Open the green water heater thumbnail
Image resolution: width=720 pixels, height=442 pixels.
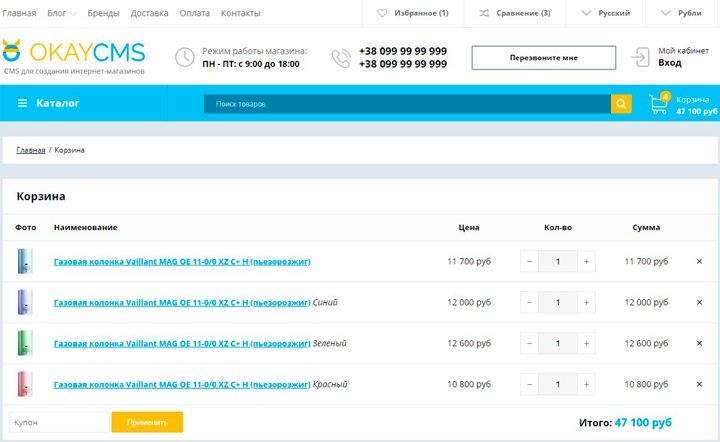pyautogui.click(x=25, y=343)
